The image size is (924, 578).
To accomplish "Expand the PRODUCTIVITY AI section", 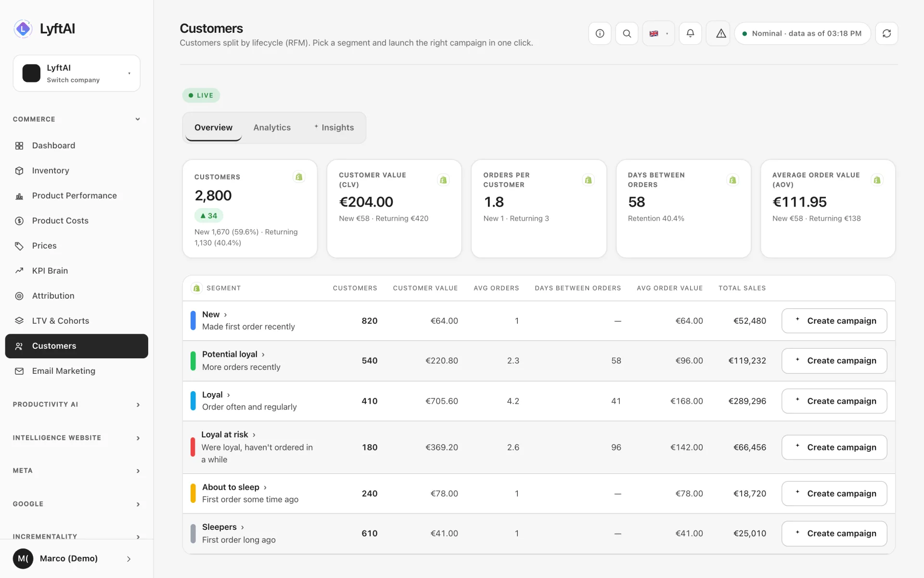I will (x=77, y=405).
